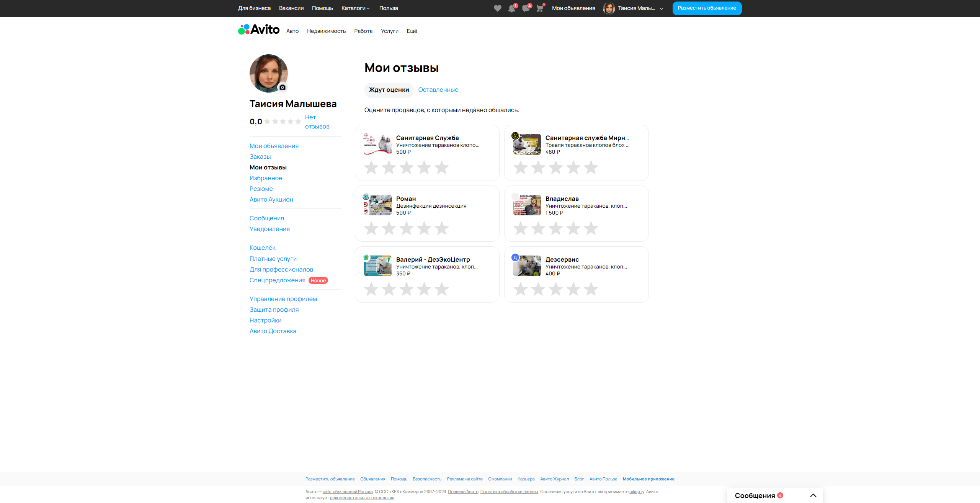Switch to Оставленные tab
This screenshot has height=503, width=980.
tap(438, 90)
